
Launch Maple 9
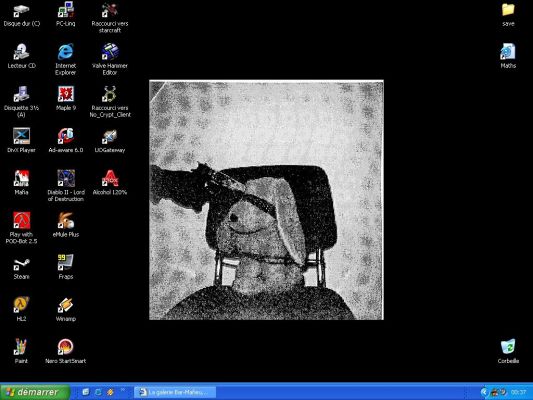(66, 99)
